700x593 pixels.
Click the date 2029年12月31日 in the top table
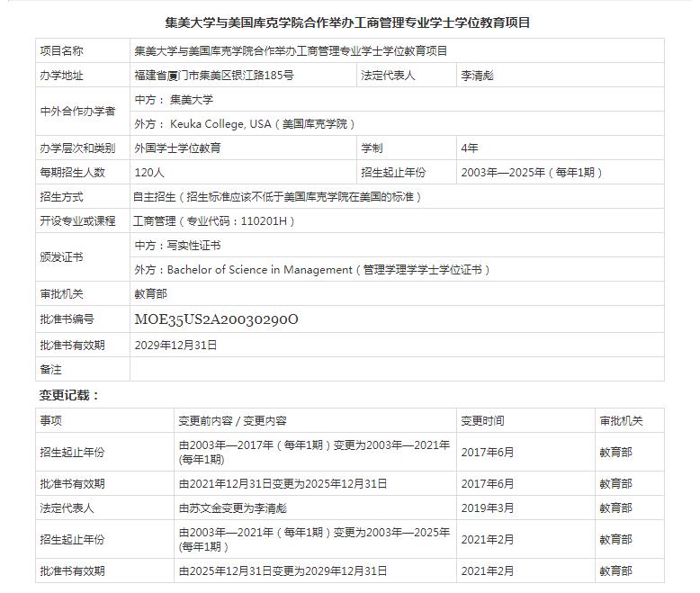pos(175,345)
